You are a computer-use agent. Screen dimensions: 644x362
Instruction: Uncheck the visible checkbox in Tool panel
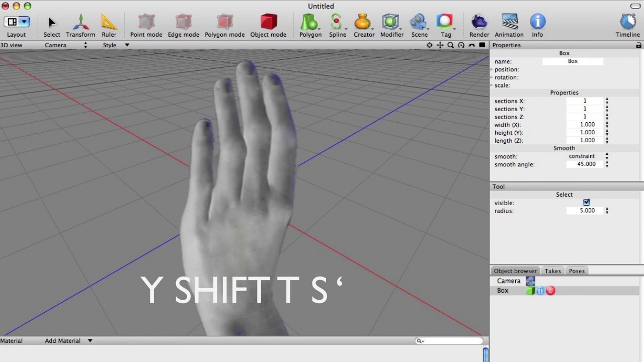click(586, 202)
